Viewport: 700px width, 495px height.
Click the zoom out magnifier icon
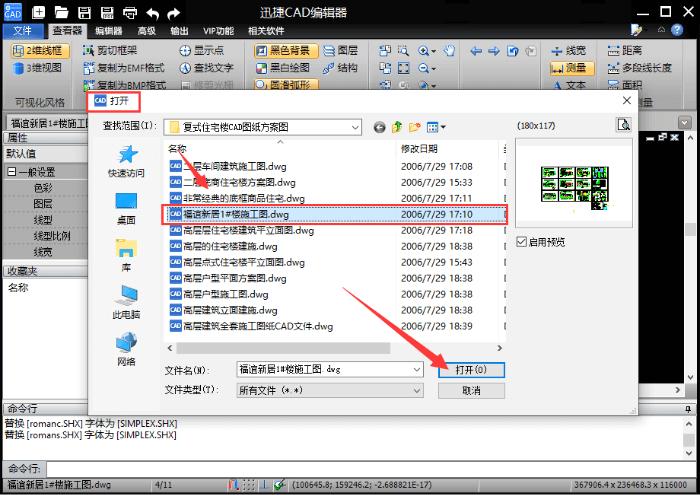pyautogui.click(x=423, y=68)
